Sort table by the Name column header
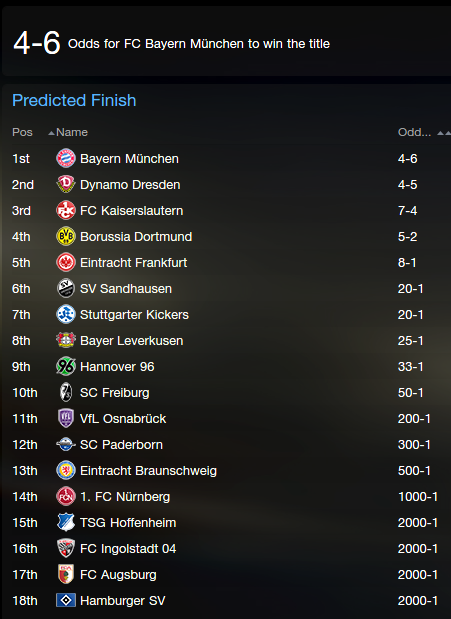The image size is (451, 619). (x=71, y=132)
